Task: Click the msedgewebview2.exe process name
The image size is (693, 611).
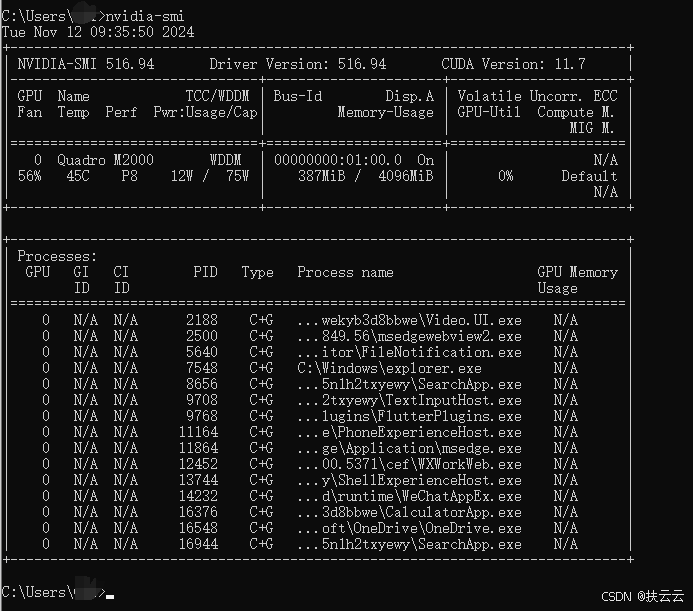Action: (409, 336)
